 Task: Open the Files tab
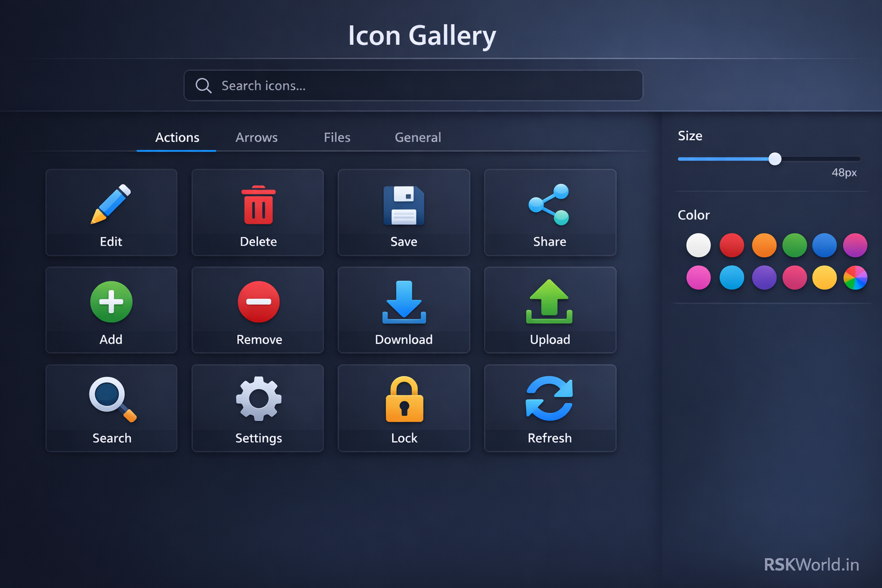(x=336, y=137)
